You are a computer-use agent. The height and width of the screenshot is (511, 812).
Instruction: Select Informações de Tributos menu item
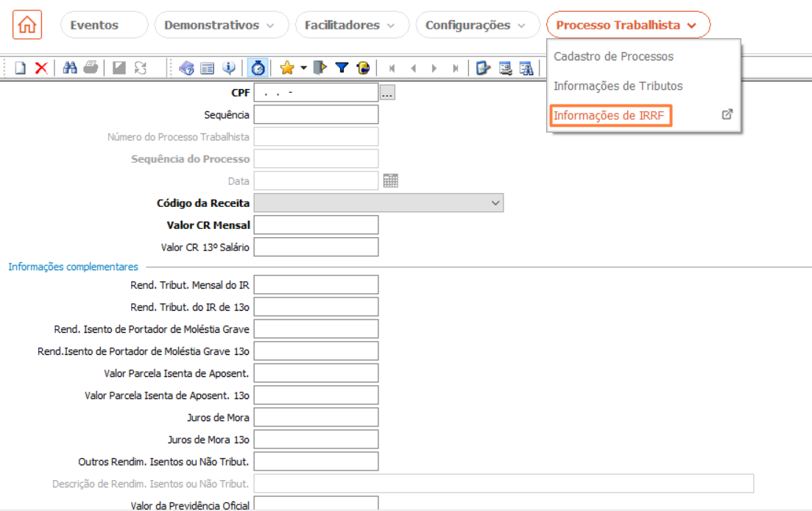pyautogui.click(x=618, y=86)
